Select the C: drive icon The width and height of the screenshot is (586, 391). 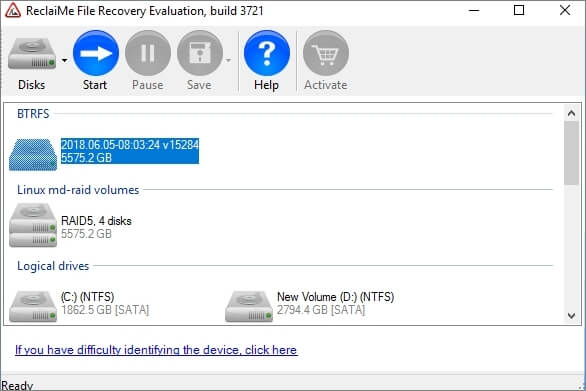33,307
